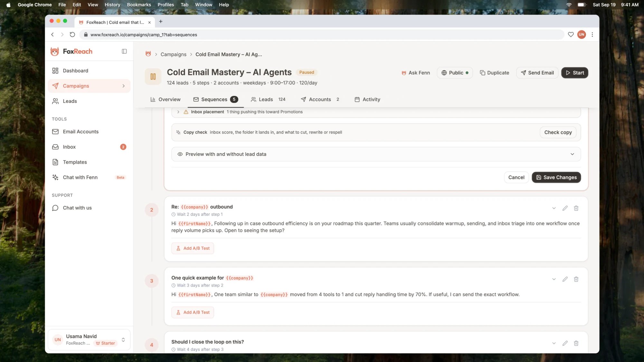Open the Bookmarks menu in menu bar
Viewport: 644px width, 362px height.
139,5
